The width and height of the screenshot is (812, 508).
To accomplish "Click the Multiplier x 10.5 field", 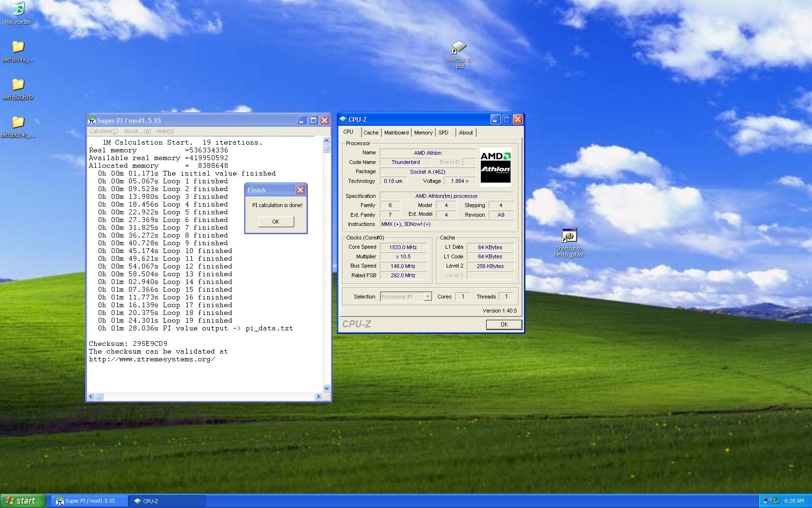I will click(403, 256).
